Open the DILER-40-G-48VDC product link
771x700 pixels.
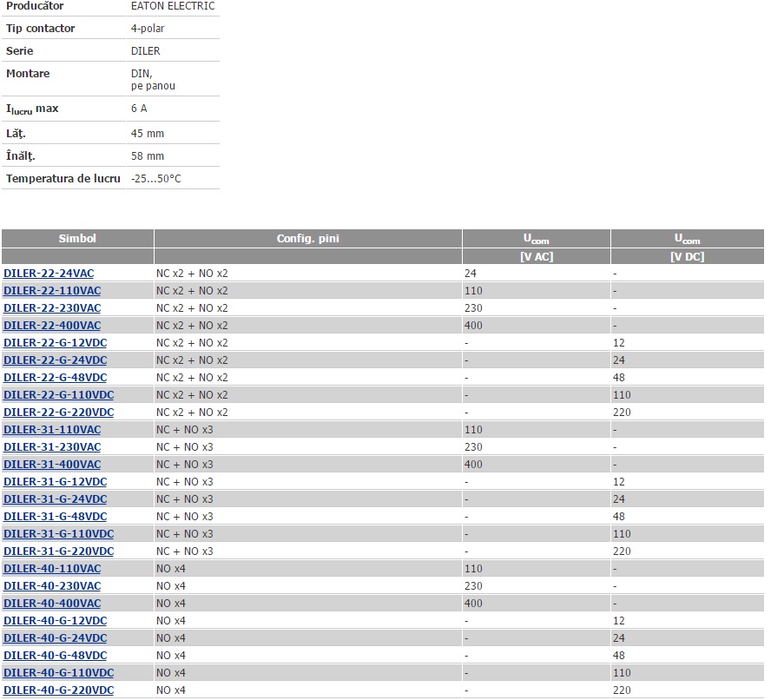pos(55,656)
